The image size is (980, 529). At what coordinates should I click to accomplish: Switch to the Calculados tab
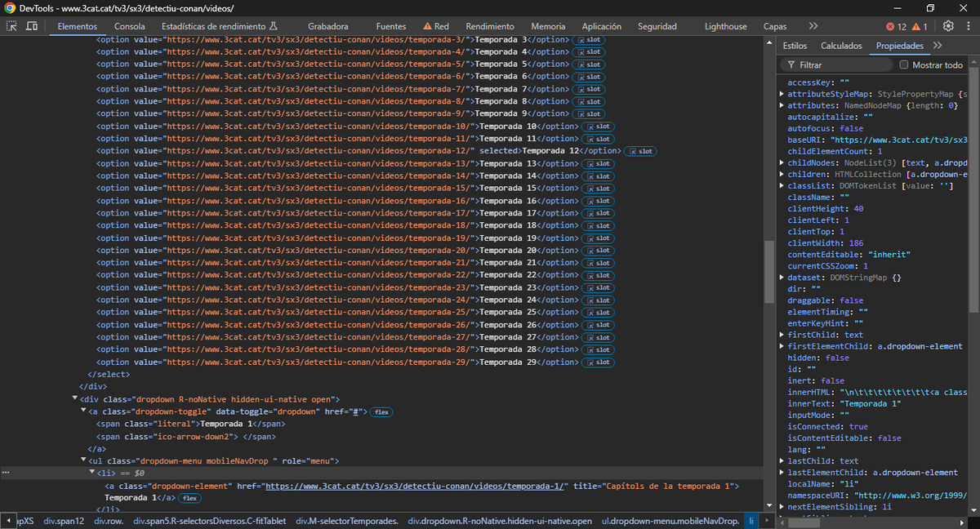coord(841,46)
